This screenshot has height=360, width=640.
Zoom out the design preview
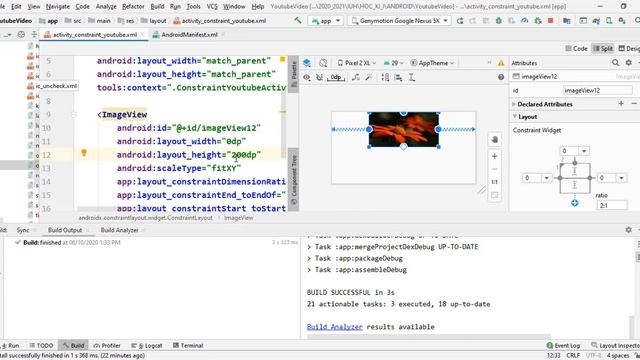point(495,169)
